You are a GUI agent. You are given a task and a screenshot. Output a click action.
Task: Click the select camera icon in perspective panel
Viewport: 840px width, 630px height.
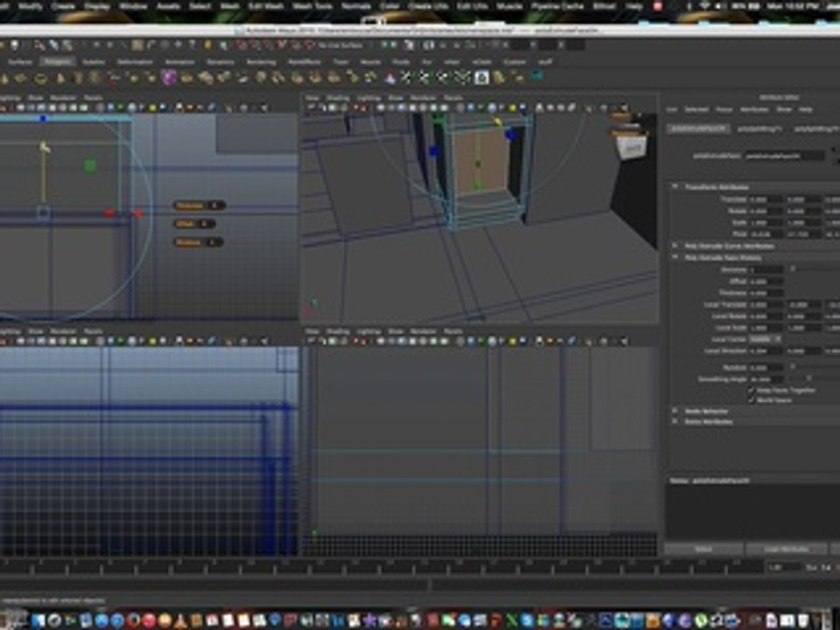(311, 108)
